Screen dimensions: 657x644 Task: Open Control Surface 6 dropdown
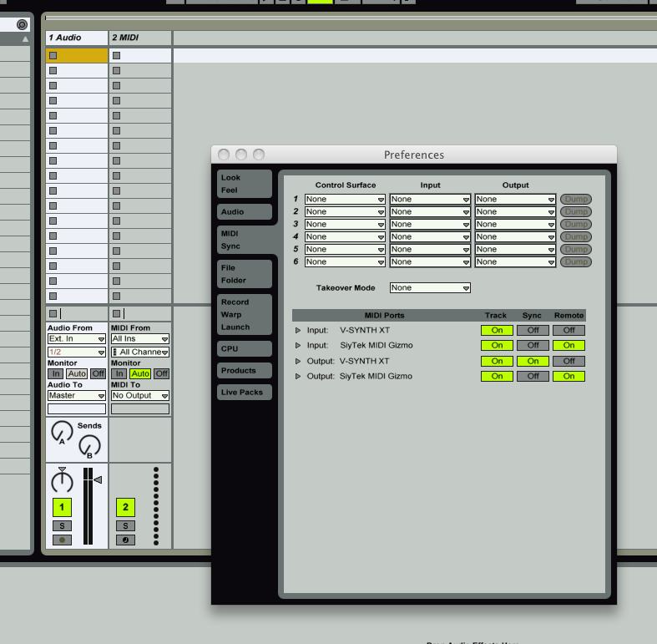coord(345,261)
